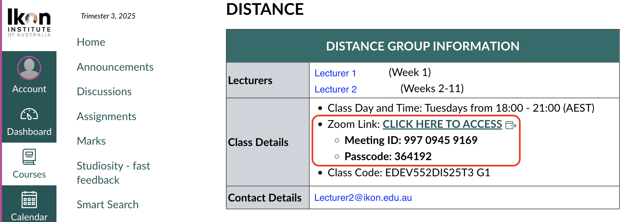Open the Calendar icon in sidebar
The width and height of the screenshot is (644, 222).
coord(29,199)
